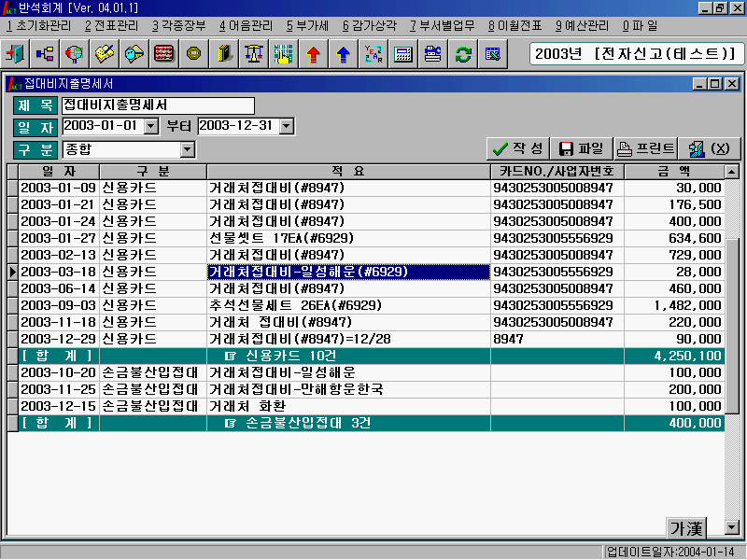Select the date cell 2003-10-20
Viewport: 747px width, 560px height.
[x=59, y=372]
